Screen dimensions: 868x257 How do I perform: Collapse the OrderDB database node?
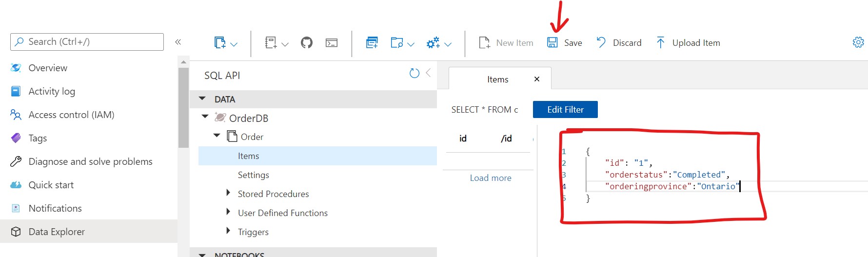[x=205, y=117]
